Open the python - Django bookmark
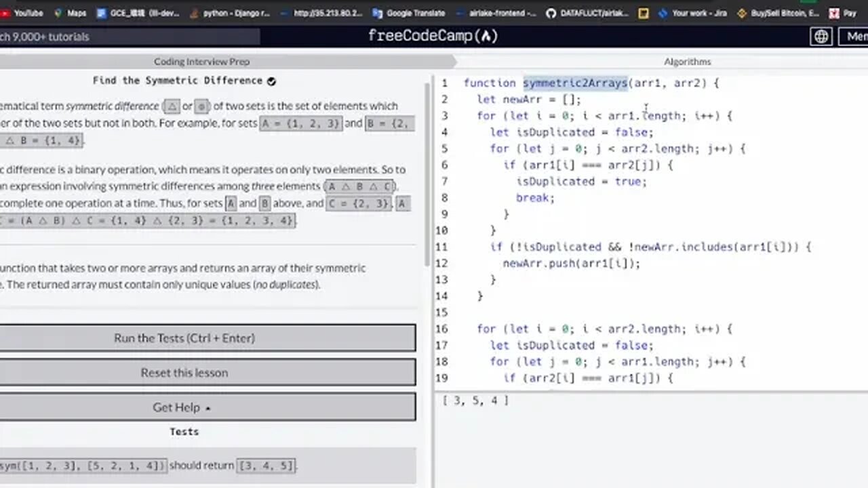This screenshot has height=488, width=868. pos(231,13)
